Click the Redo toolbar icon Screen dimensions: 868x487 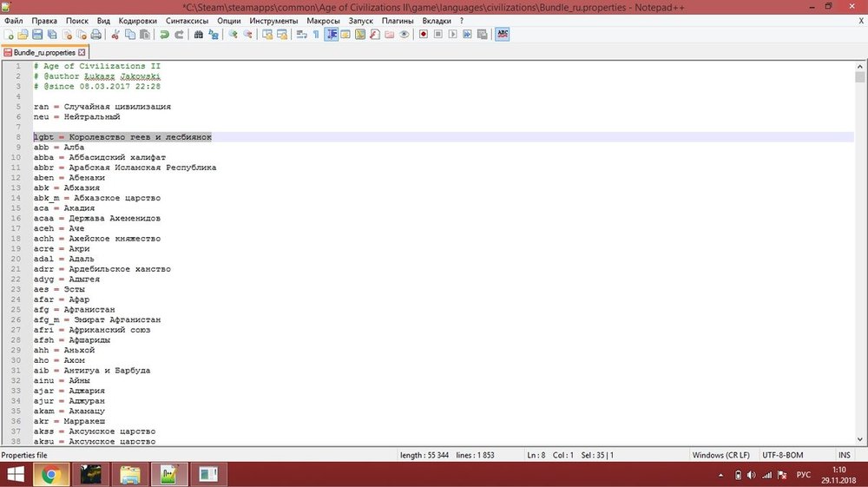click(x=179, y=35)
